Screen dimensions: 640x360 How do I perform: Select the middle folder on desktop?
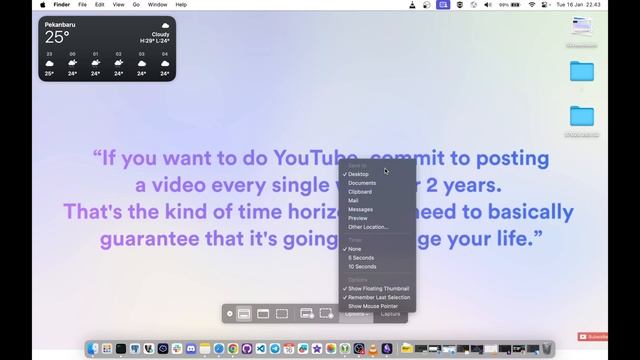582,71
